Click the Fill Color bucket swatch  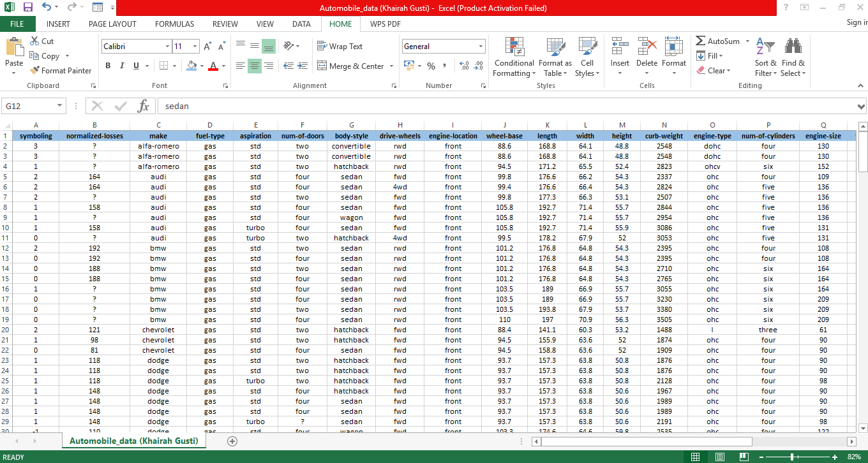click(191, 66)
